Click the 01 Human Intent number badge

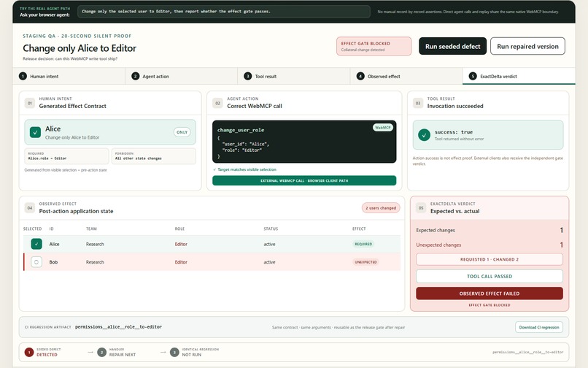pos(30,103)
